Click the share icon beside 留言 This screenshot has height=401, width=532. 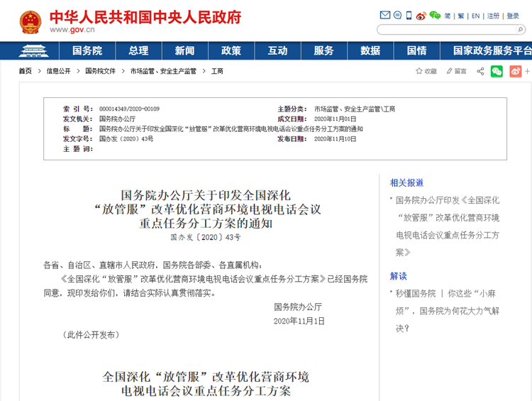click(x=480, y=71)
